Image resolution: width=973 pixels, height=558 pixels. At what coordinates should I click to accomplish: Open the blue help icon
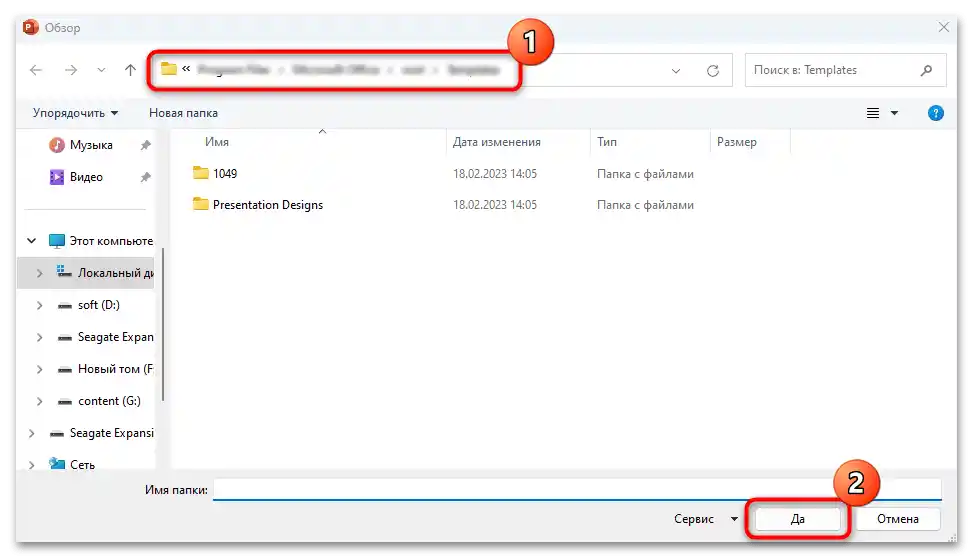coord(935,113)
